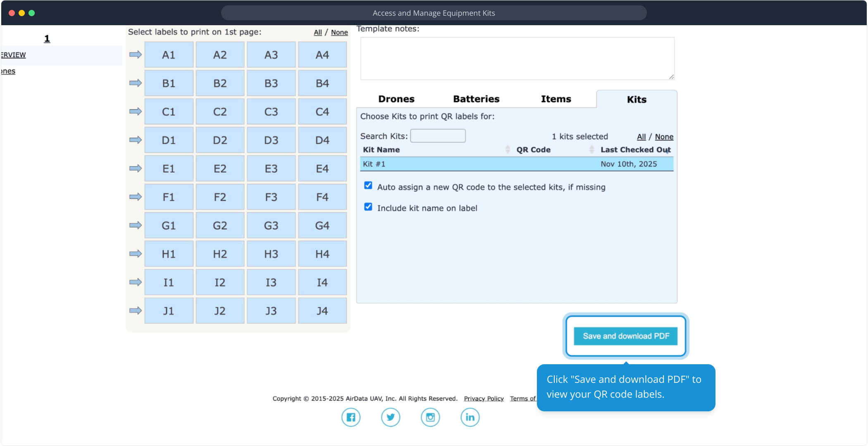Toggle label position C3

coord(271,111)
